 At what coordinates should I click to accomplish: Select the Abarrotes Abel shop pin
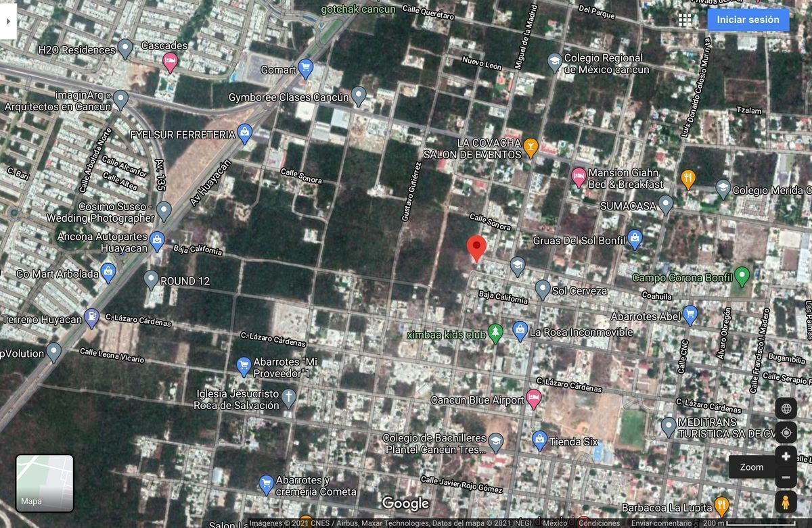(690, 315)
